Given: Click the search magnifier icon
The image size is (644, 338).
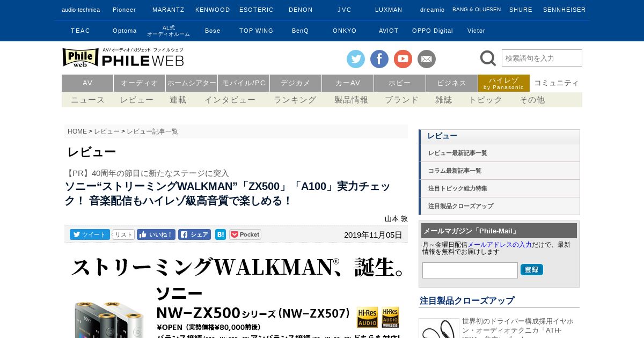Looking at the screenshot, I should [x=488, y=58].
